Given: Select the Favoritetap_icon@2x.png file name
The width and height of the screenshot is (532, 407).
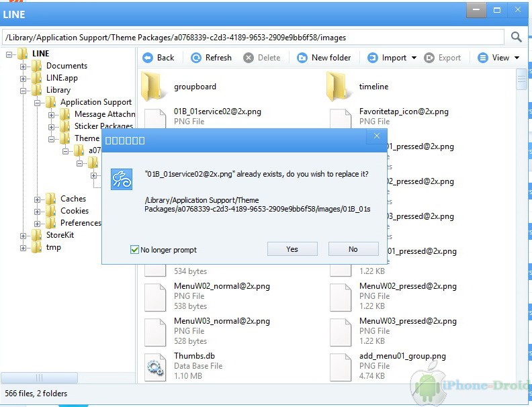Looking at the screenshot, I should 404,111.
